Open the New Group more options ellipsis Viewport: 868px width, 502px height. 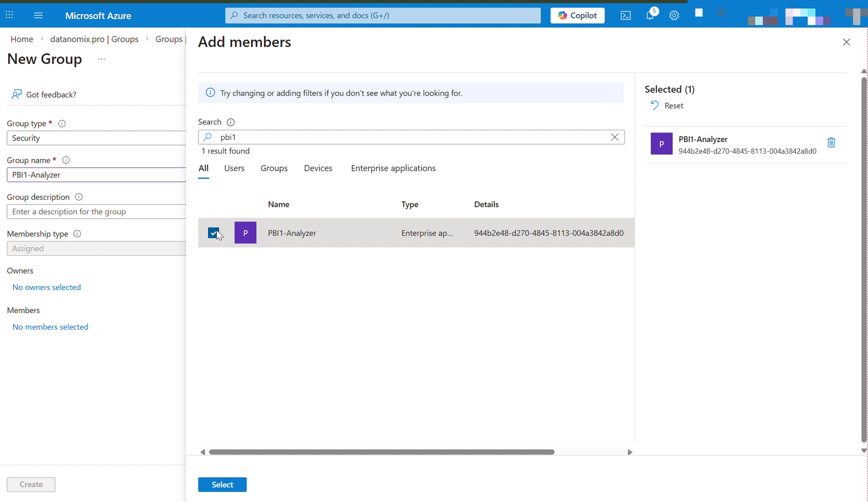[101, 59]
